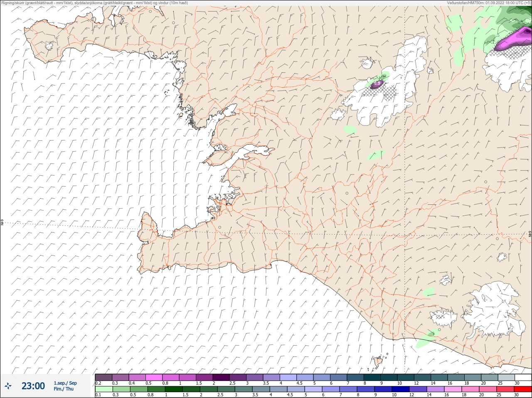Select the lower legend pale green swatch at 0.1

(103, 389)
